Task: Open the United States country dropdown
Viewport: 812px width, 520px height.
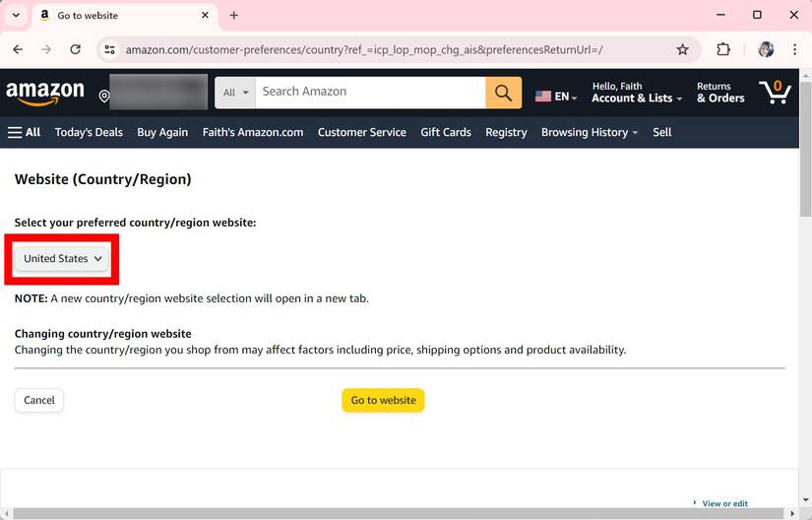Action: click(62, 258)
